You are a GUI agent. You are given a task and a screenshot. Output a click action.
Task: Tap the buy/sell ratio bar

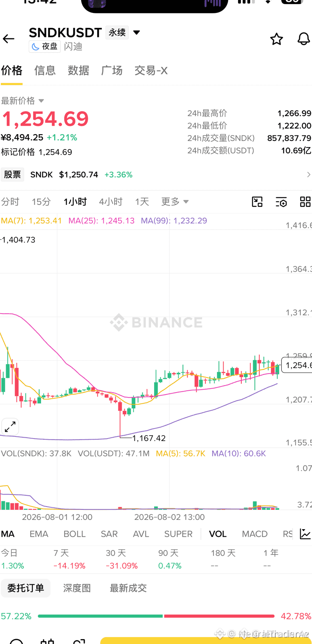coord(156,616)
